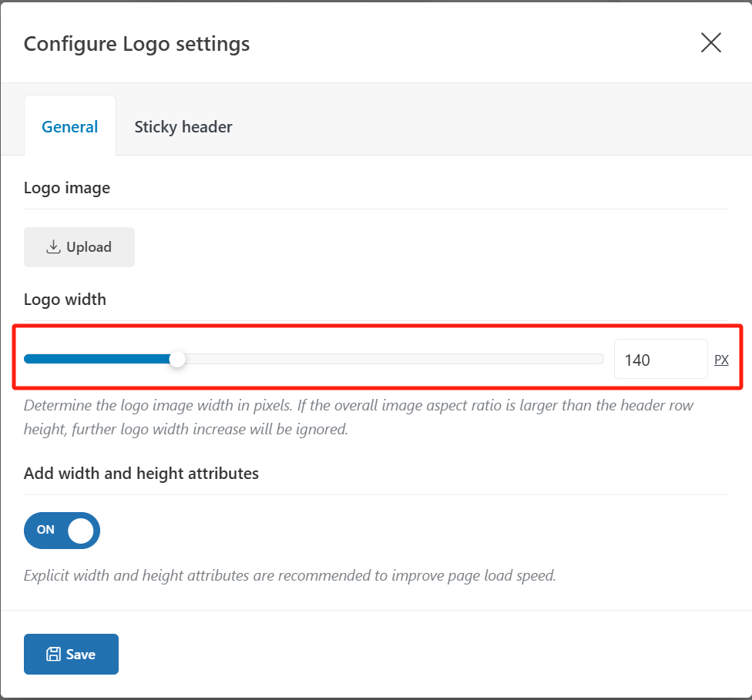Click the white knob of the ON switch

80,530
